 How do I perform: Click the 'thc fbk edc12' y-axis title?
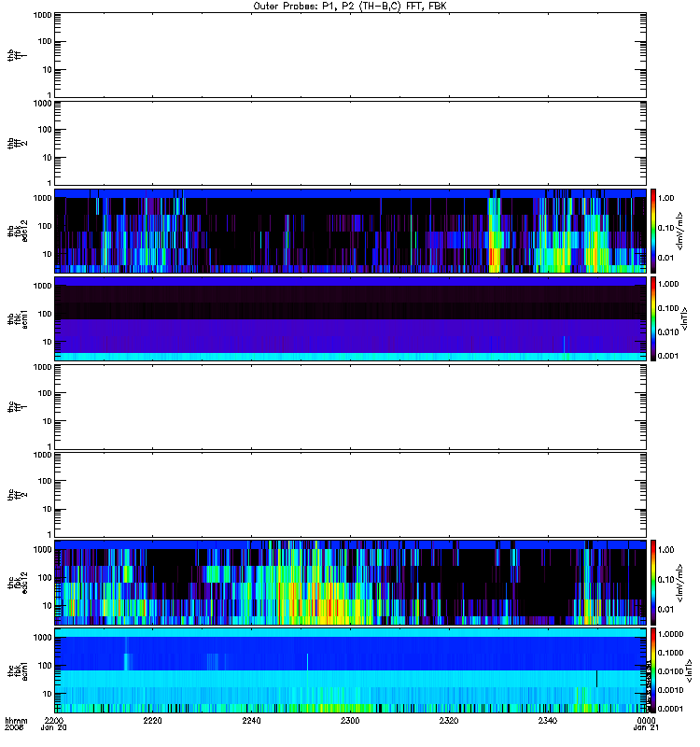tap(17, 583)
